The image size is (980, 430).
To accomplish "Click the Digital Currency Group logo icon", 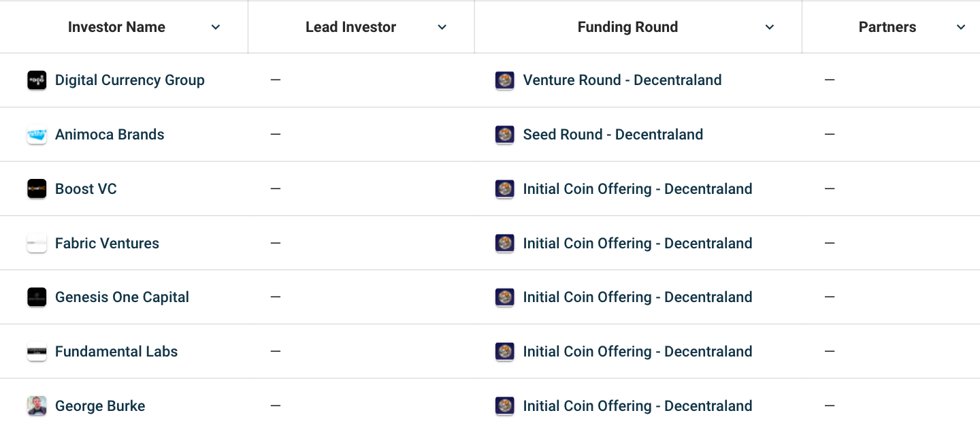I will pos(37,80).
